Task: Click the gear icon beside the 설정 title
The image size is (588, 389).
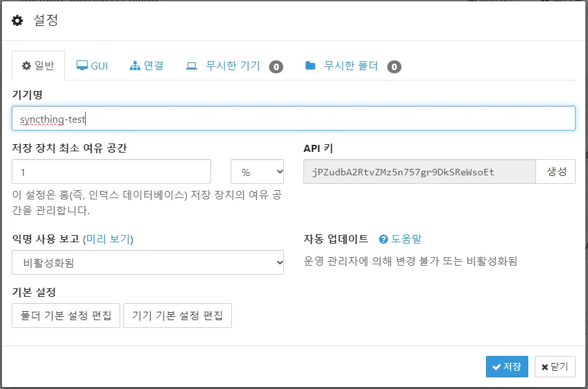Action: tap(16, 20)
